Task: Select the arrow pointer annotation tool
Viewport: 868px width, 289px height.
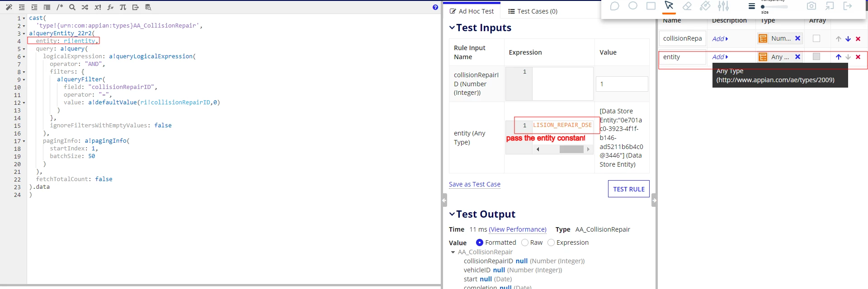Action: [669, 6]
